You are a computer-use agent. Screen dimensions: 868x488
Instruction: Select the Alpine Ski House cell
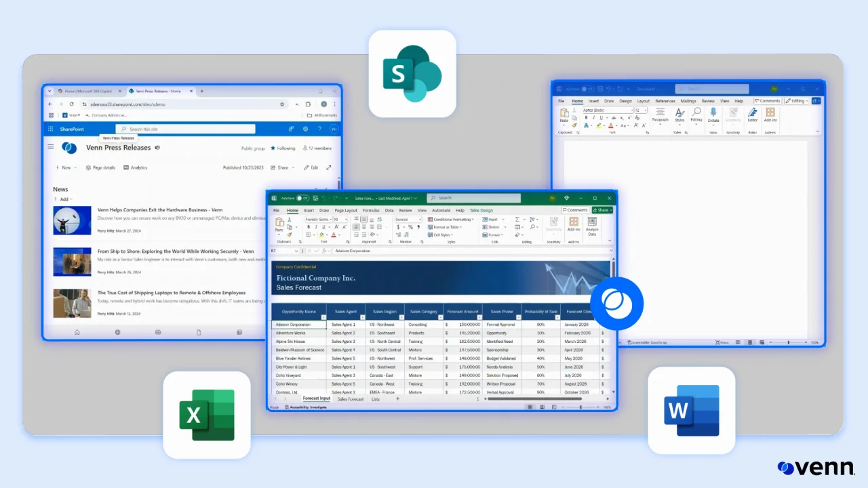pyautogui.click(x=299, y=342)
